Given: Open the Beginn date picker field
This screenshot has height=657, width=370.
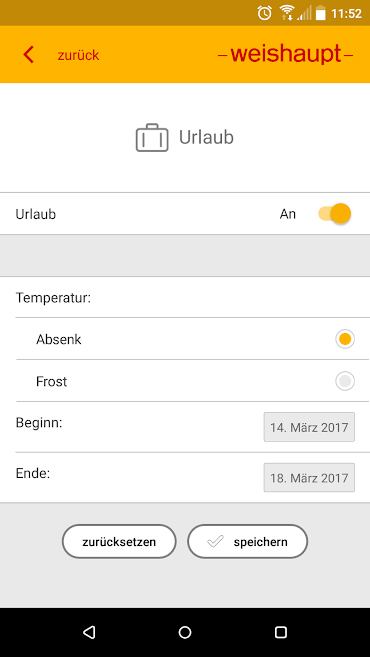Looking at the screenshot, I should point(309,427).
